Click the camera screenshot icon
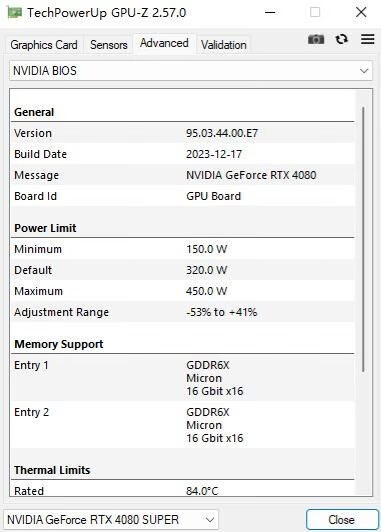The width and height of the screenshot is (381, 532). click(316, 39)
